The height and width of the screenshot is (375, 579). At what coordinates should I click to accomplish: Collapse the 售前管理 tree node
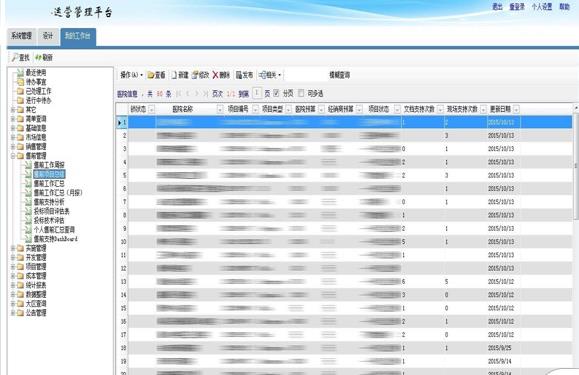13,156
